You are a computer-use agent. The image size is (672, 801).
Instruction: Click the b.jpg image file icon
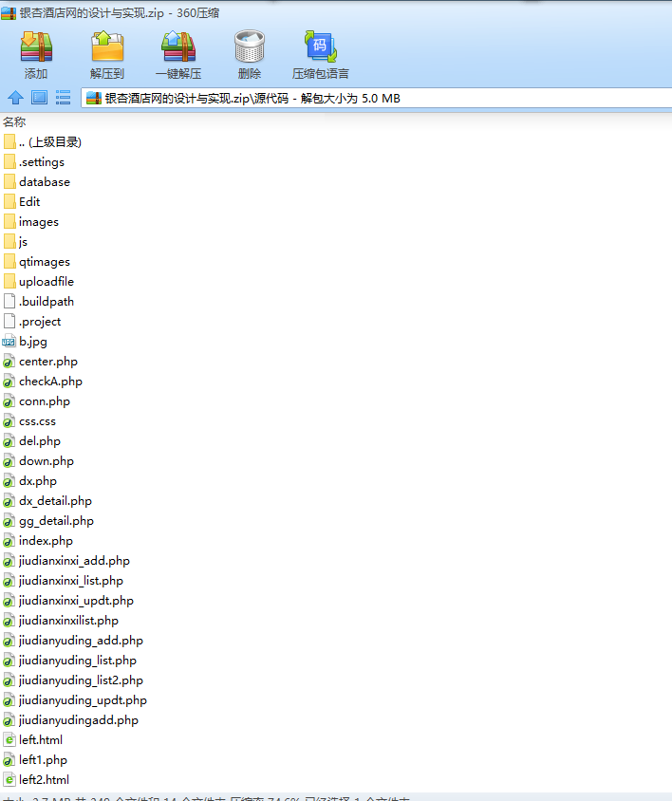pyautogui.click(x=9, y=342)
